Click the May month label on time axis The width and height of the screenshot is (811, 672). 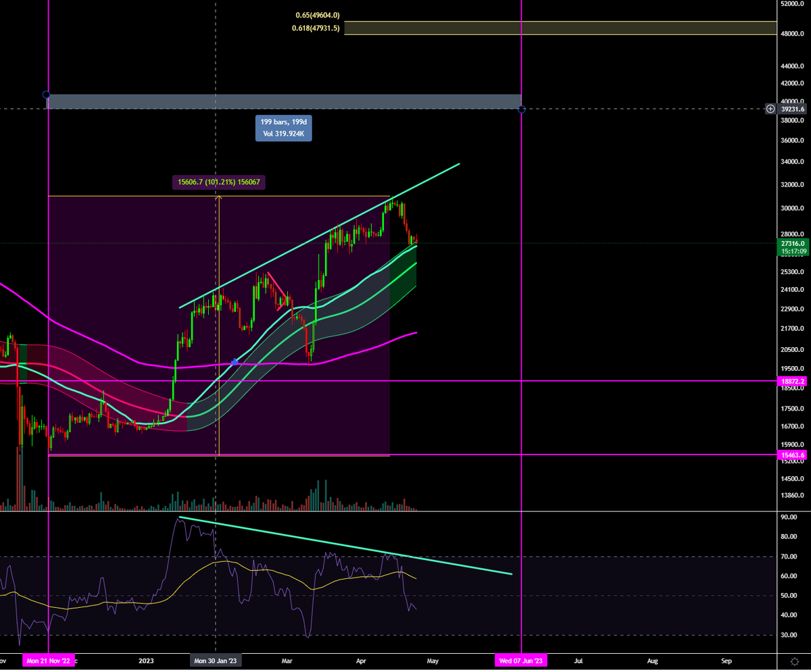[433, 661]
